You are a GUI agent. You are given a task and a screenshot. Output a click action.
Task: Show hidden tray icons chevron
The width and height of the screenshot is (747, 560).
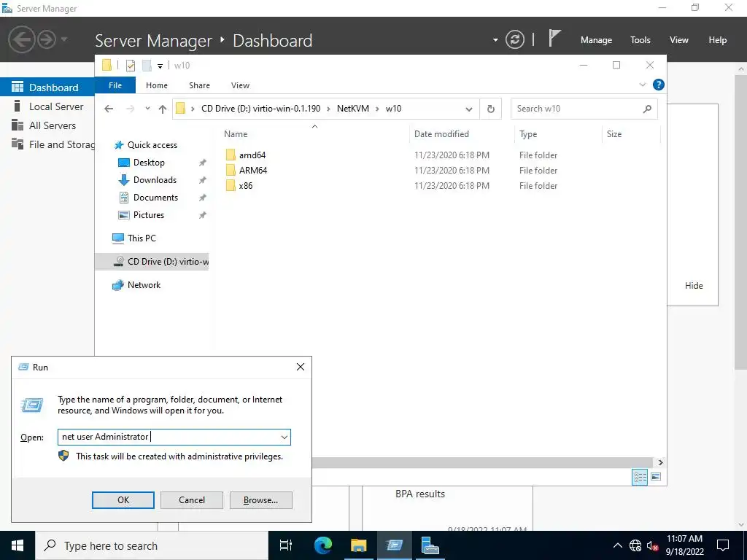[x=617, y=545]
